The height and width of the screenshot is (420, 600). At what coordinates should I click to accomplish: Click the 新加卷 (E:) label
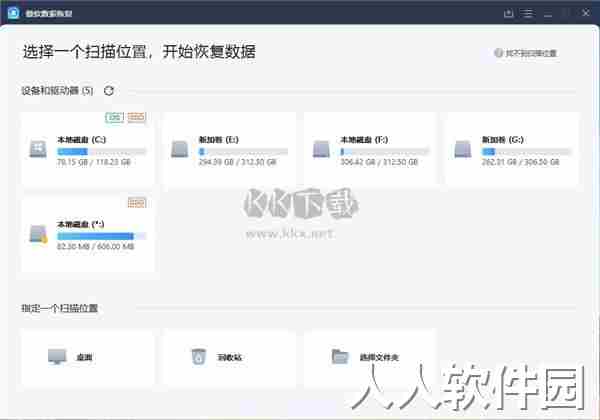coord(218,140)
